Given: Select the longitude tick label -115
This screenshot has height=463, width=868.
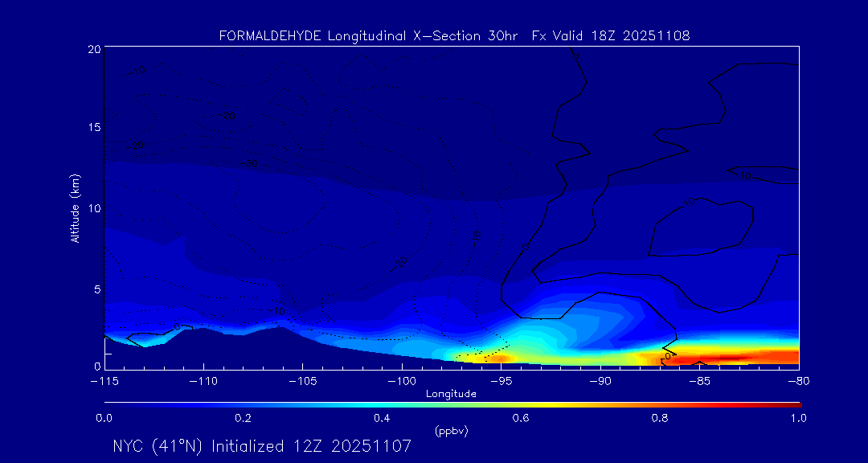Looking at the screenshot, I should tap(104, 382).
